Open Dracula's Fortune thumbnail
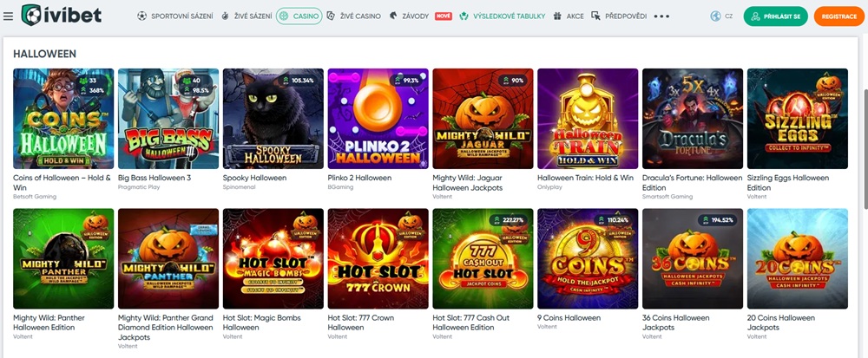868x358 pixels. (693, 119)
